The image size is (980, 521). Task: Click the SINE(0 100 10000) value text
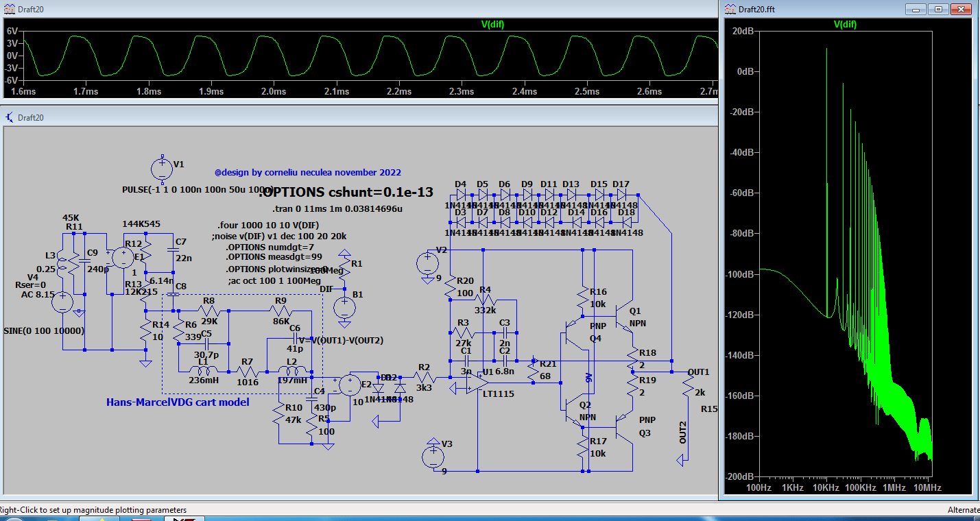tap(45, 331)
